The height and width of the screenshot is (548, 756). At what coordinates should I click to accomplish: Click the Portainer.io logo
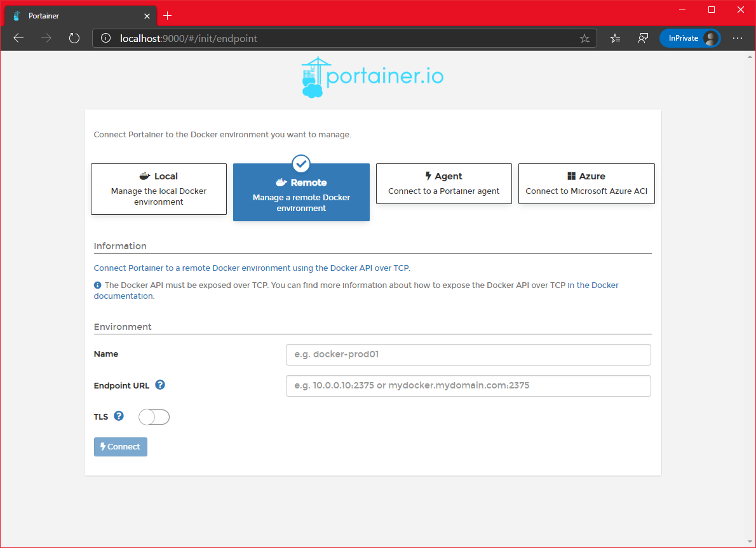tap(372, 77)
